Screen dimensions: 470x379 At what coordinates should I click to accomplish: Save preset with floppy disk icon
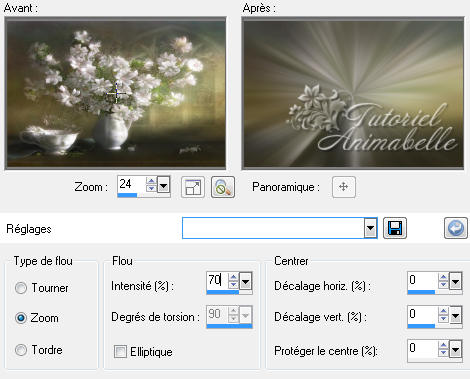(395, 228)
